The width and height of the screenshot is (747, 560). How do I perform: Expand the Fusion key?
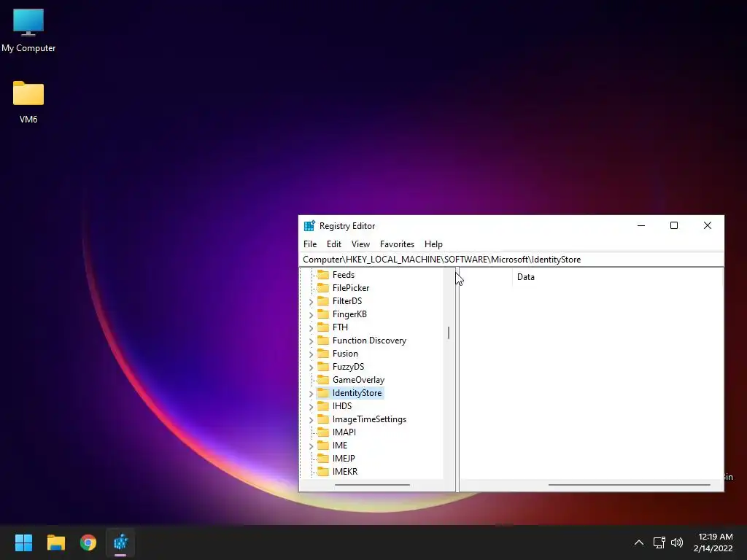click(311, 354)
